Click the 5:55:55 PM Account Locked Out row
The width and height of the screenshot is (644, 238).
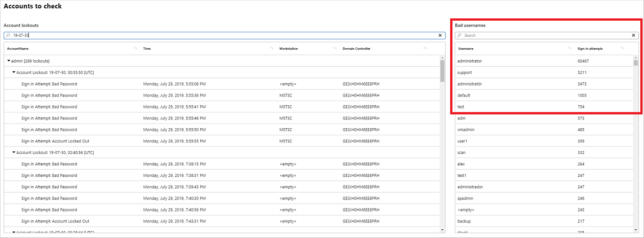222,141
